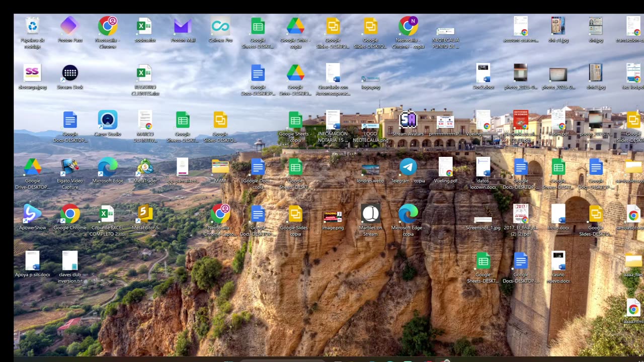Select the MetaEditor 5 desktop icon
This screenshot has height=362, width=644.
pyautogui.click(x=145, y=214)
